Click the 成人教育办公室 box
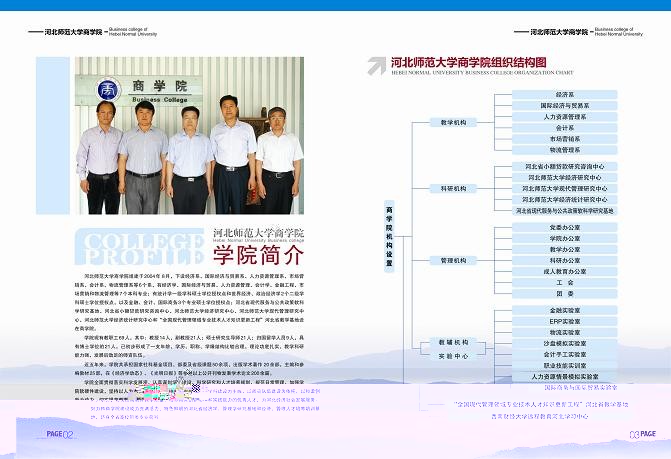Viewport: 671px width, 459px height. (x=564, y=272)
